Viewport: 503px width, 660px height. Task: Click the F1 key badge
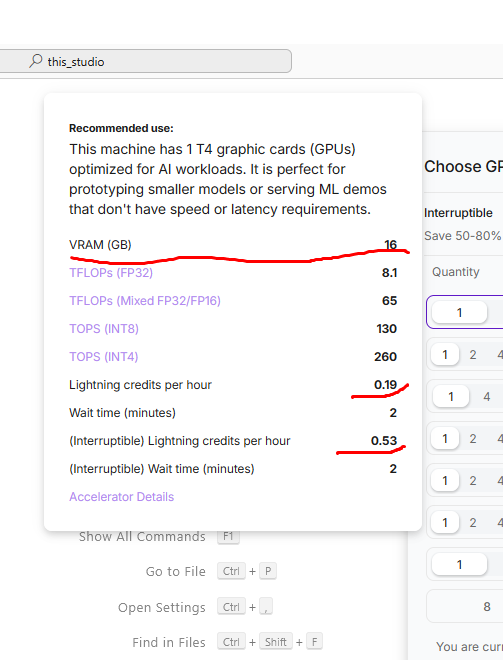point(228,537)
